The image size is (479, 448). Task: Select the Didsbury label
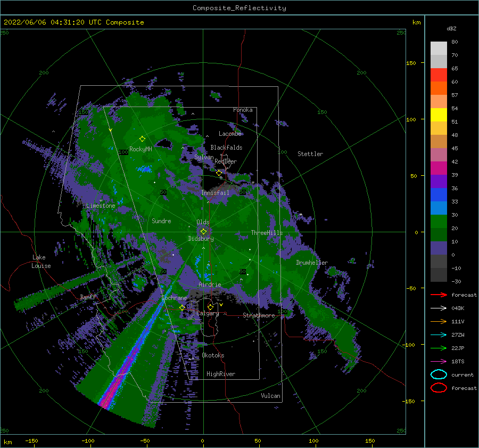tap(201, 239)
